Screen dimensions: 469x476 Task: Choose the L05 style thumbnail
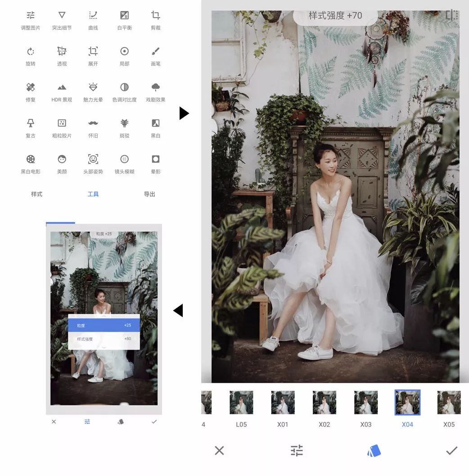click(x=242, y=403)
